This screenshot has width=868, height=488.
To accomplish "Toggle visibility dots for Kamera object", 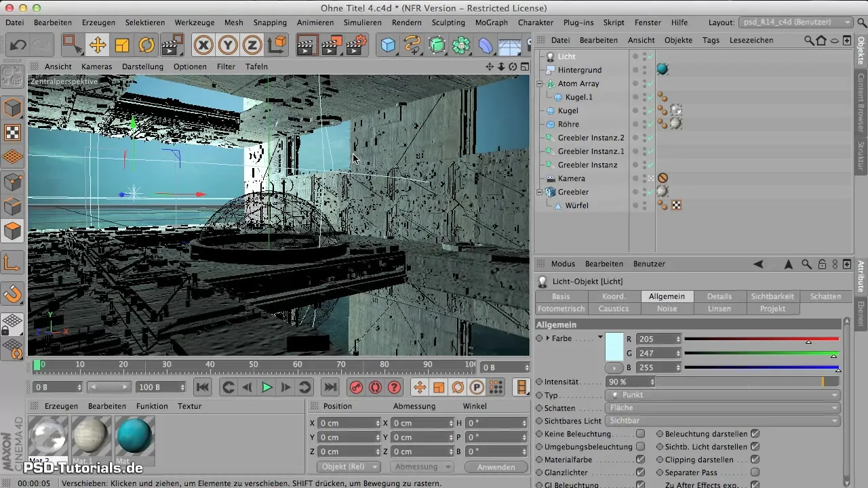I will [x=644, y=178].
